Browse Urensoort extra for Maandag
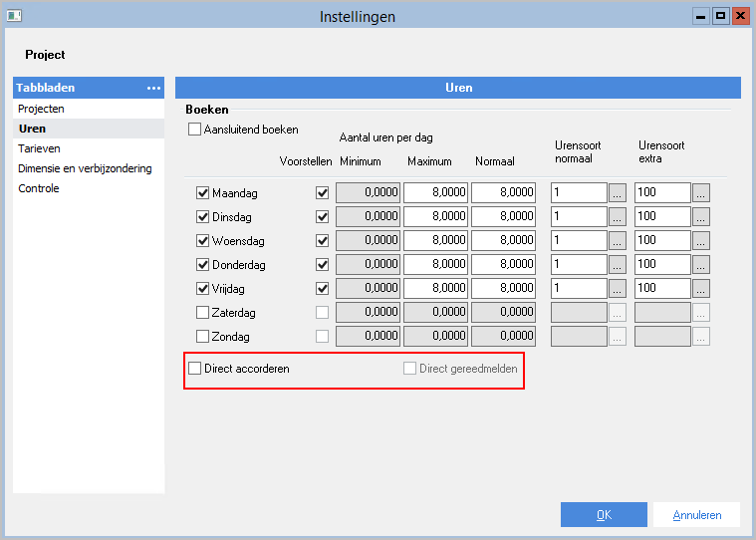The image size is (756, 540). point(701,193)
